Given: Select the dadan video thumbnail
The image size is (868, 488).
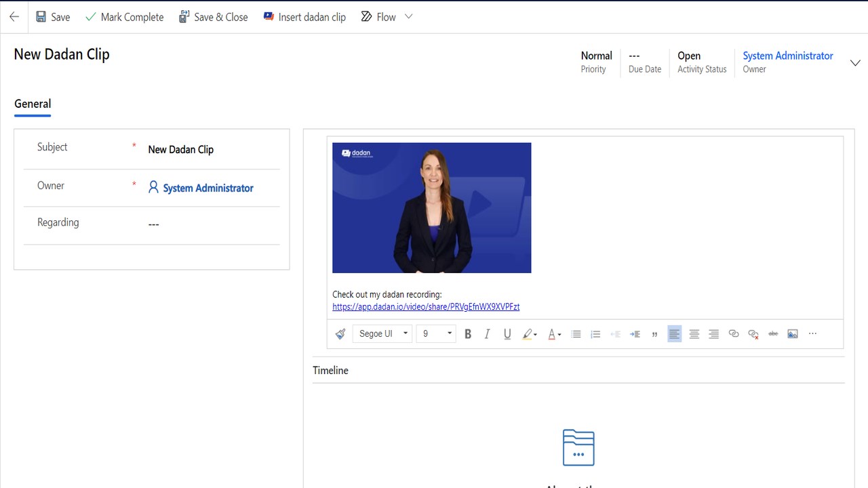Looking at the screenshot, I should click(432, 208).
